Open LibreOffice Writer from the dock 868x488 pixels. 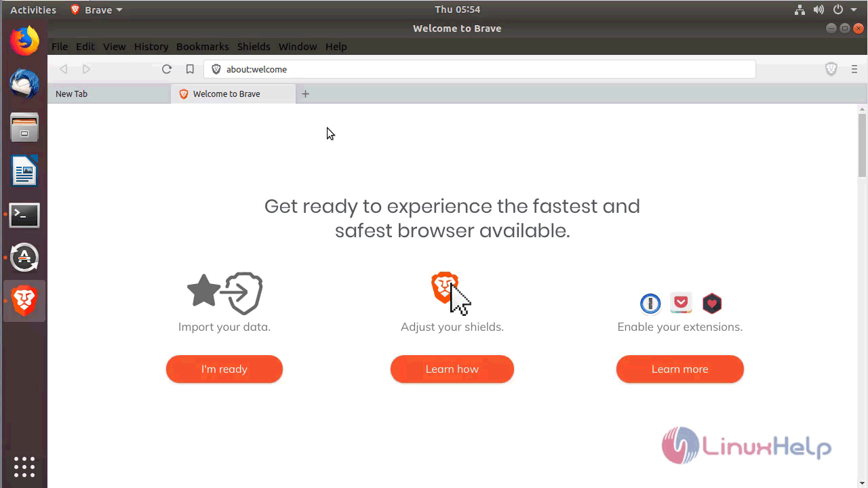pos(24,171)
